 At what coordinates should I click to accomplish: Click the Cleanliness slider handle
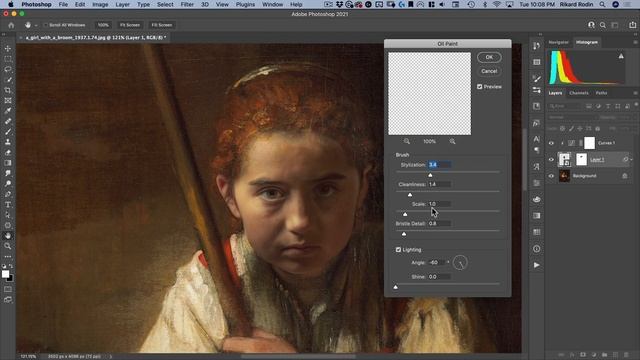410,194
